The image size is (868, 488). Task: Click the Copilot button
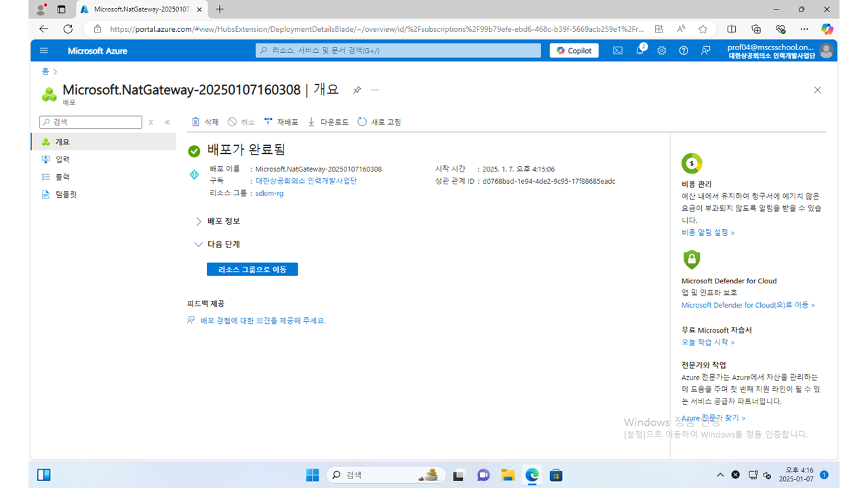click(x=574, y=51)
